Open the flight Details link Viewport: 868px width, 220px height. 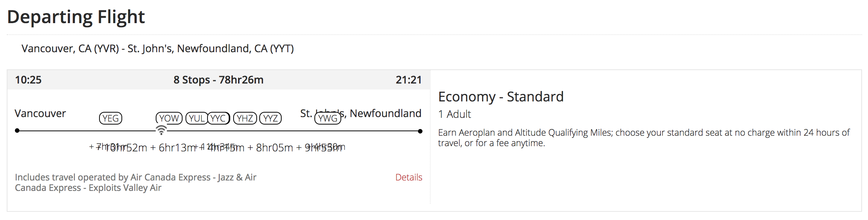click(409, 177)
